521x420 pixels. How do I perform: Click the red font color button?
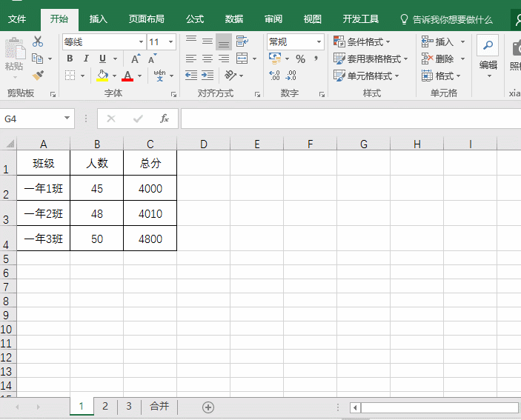click(127, 76)
